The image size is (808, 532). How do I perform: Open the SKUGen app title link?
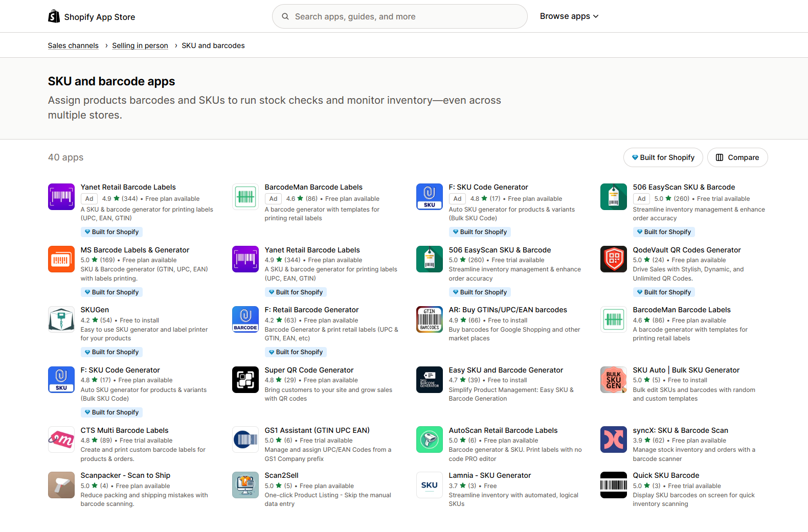coord(95,310)
